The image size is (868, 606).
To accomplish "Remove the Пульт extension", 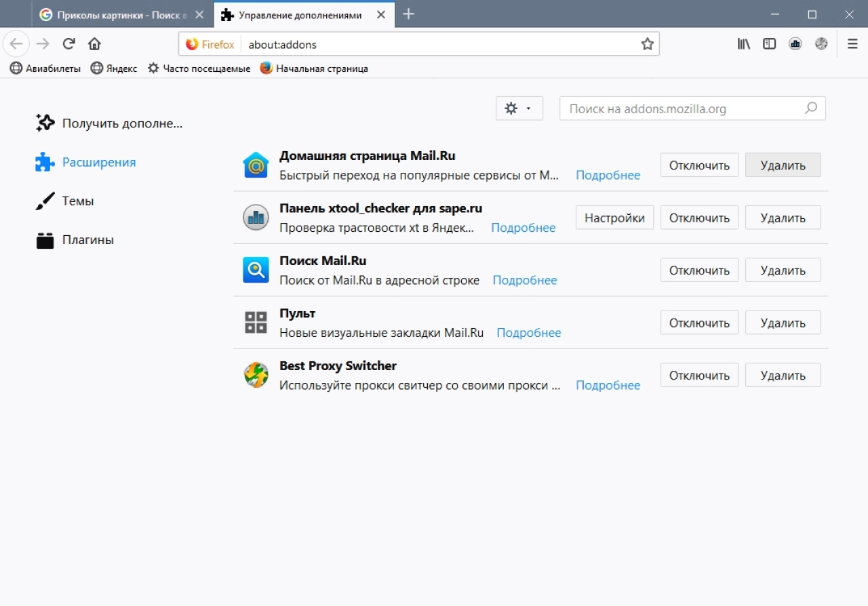I will pyautogui.click(x=783, y=323).
